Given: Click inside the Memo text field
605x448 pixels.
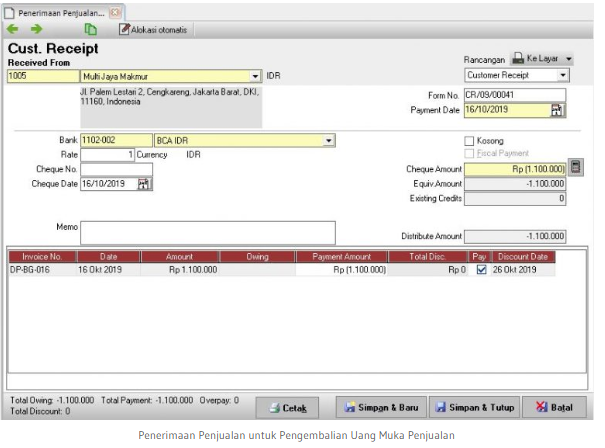Looking at the screenshot, I should point(208,232).
